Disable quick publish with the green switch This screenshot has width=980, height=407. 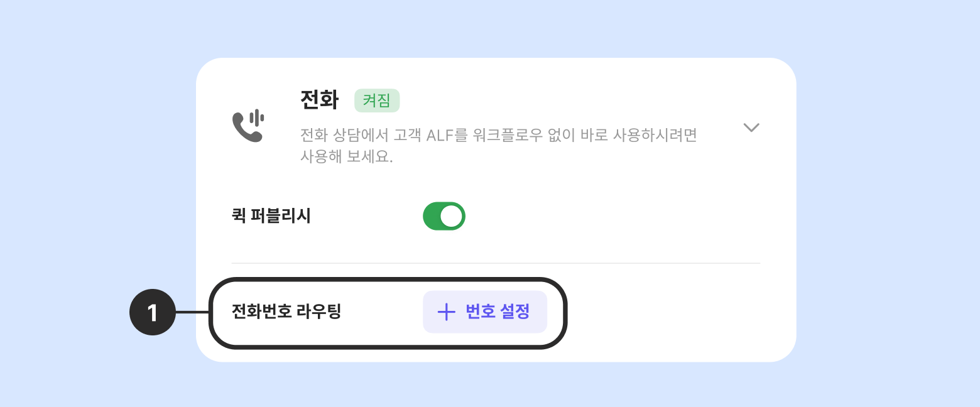pos(444,216)
